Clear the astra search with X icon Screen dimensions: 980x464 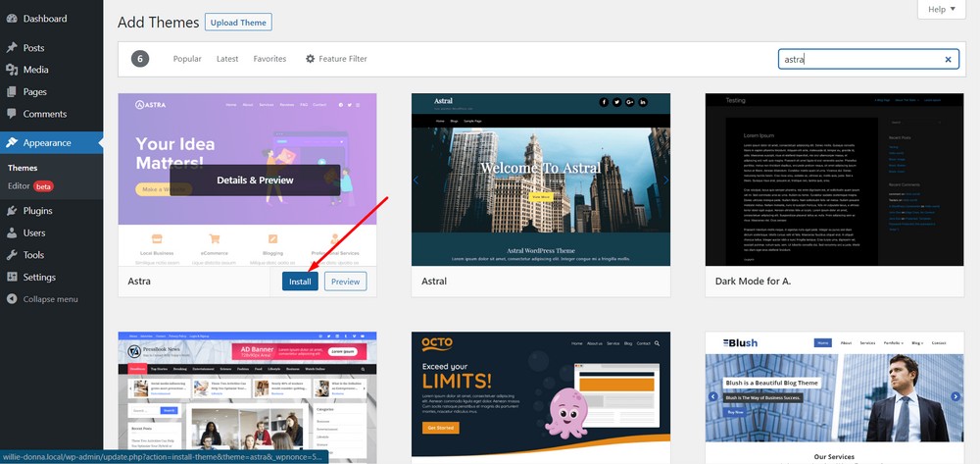948,60
